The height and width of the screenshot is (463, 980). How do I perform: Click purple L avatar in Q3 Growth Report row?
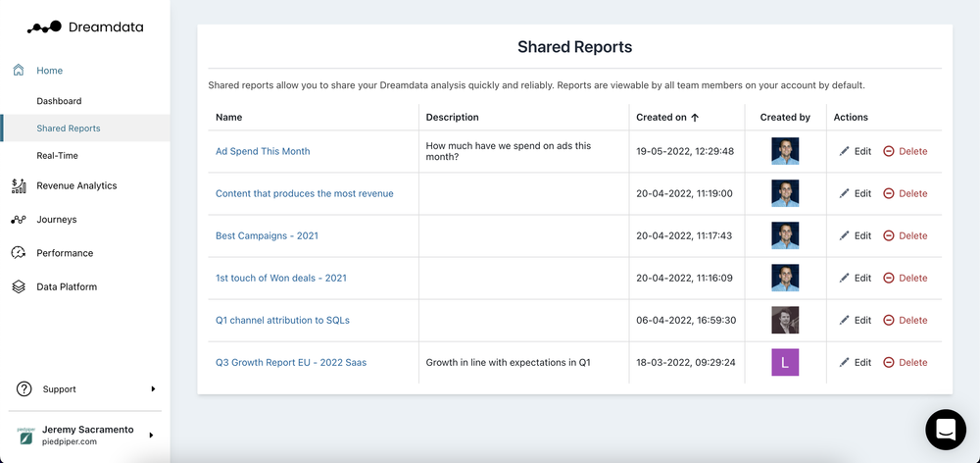[785, 362]
